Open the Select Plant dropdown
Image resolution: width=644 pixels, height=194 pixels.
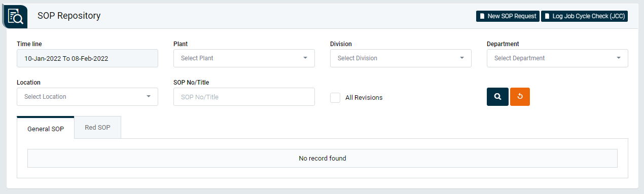pyautogui.click(x=244, y=58)
